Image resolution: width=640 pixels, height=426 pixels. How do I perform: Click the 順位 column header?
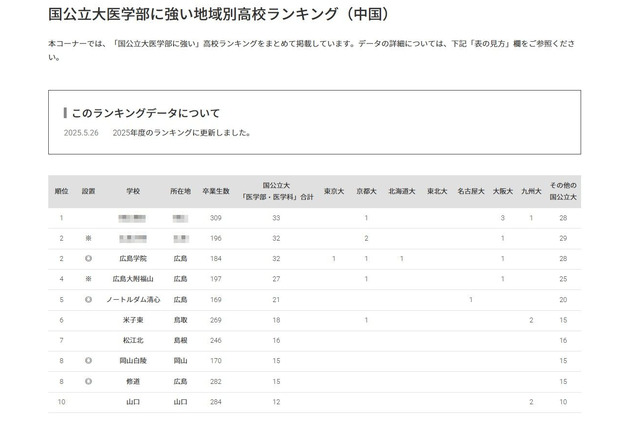(61, 191)
